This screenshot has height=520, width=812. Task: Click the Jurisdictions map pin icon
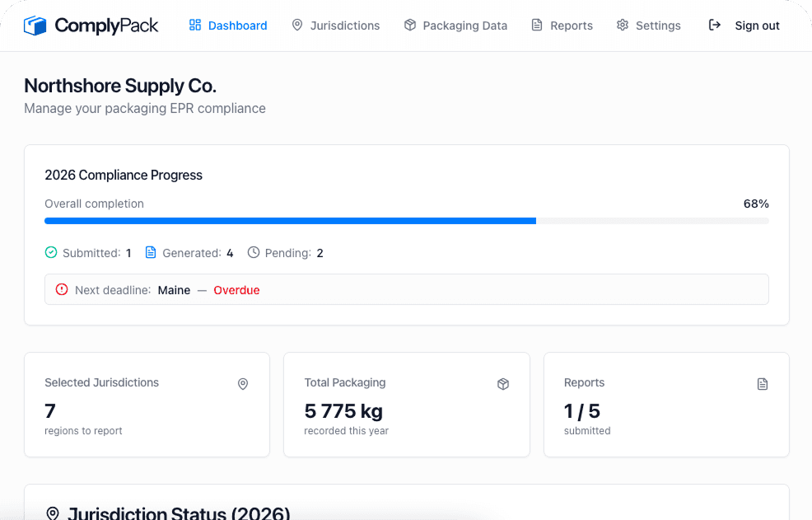click(x=296, y=26)
